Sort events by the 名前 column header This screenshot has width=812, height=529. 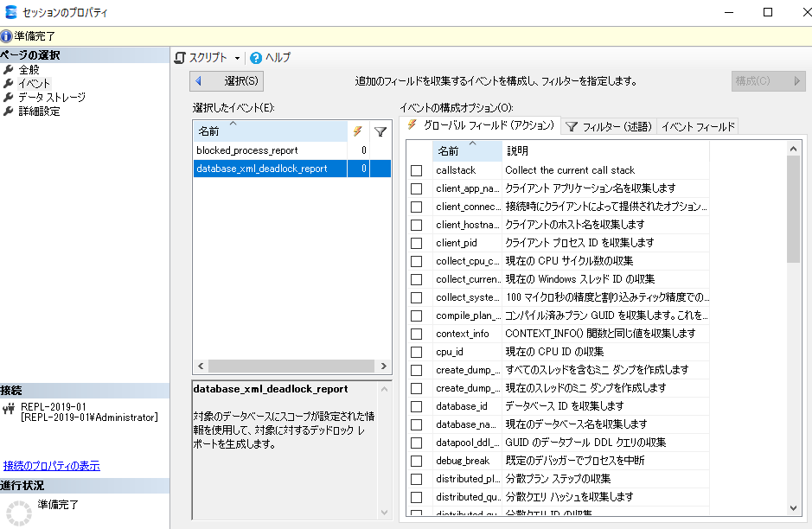(268, 131)
